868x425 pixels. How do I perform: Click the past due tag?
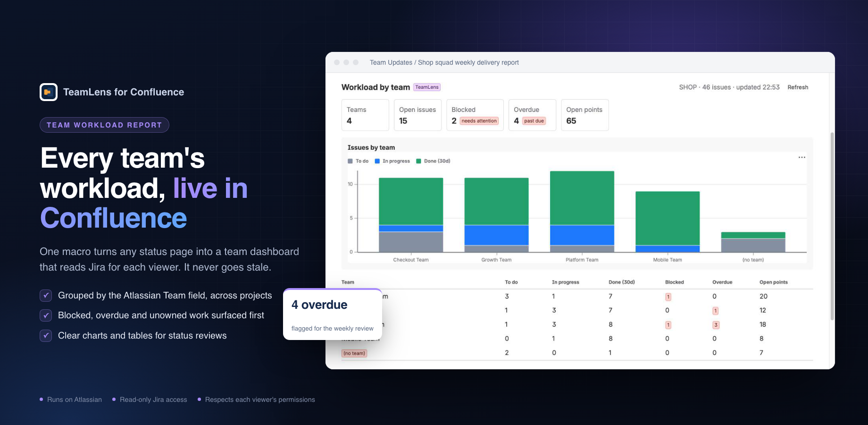tap(534, 121)
